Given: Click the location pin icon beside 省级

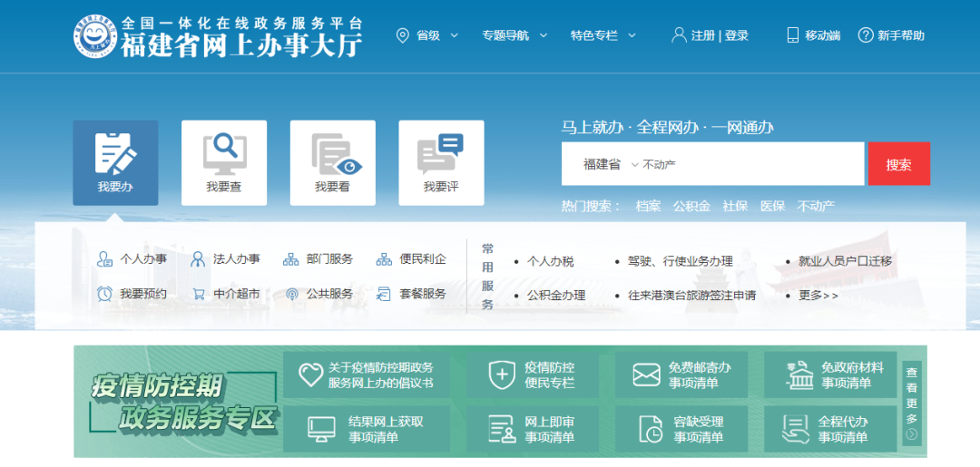Looking at the screenshot, I should point(403,35).
